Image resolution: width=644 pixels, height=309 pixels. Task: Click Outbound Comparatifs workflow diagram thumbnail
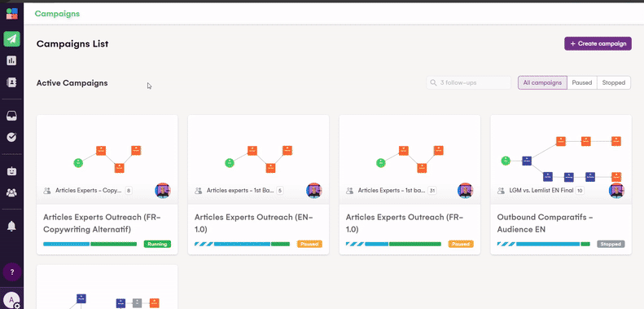point(561,159)
